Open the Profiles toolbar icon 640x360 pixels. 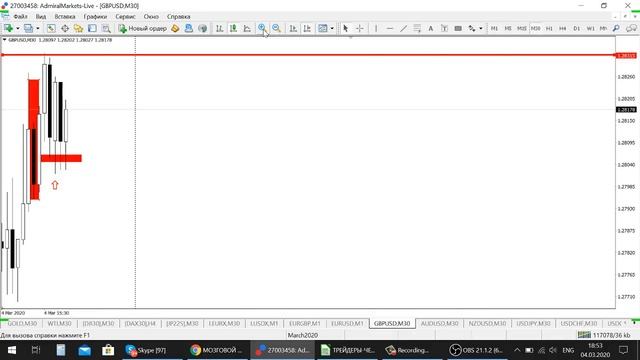click(x=28, y=28)
